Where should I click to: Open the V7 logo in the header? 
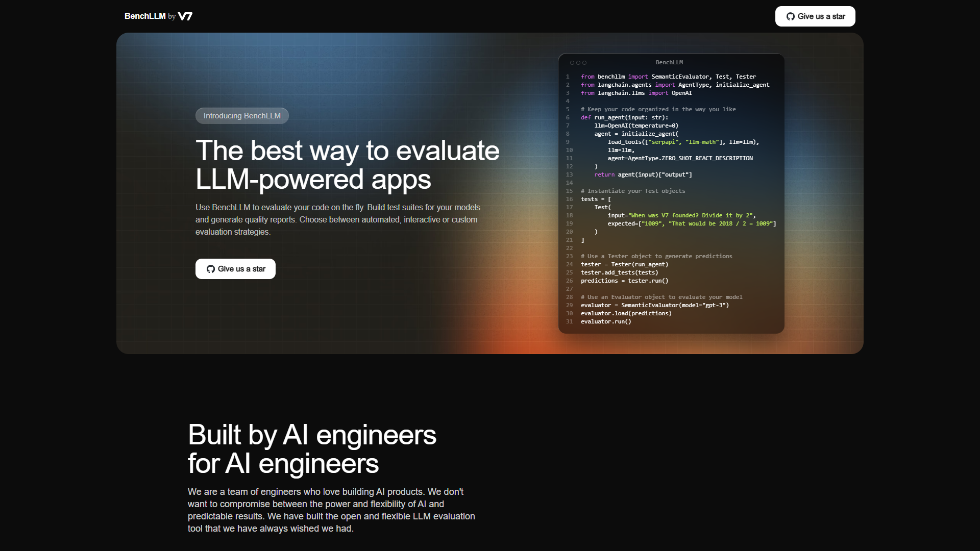coord(185,16)
